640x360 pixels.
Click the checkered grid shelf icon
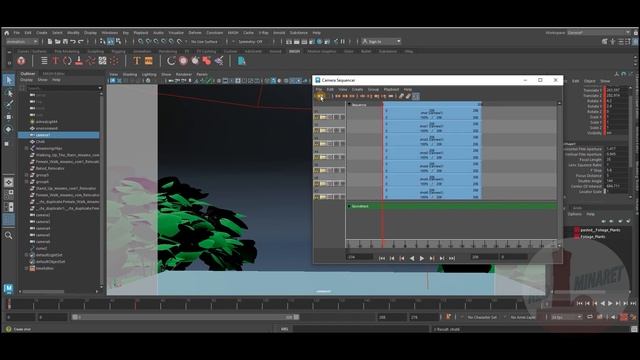102,61
